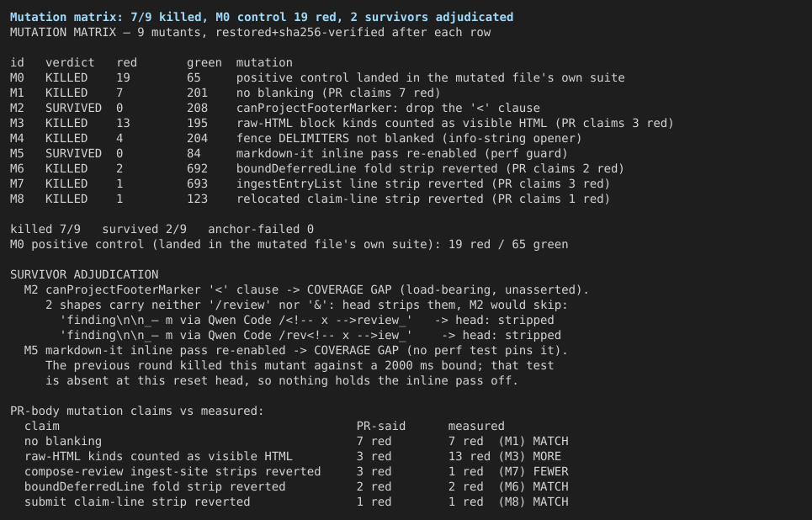Click the Mutation matrix heading line
Image resolution: width=812 pixels, height=520 pixels.
coord(262,17)
